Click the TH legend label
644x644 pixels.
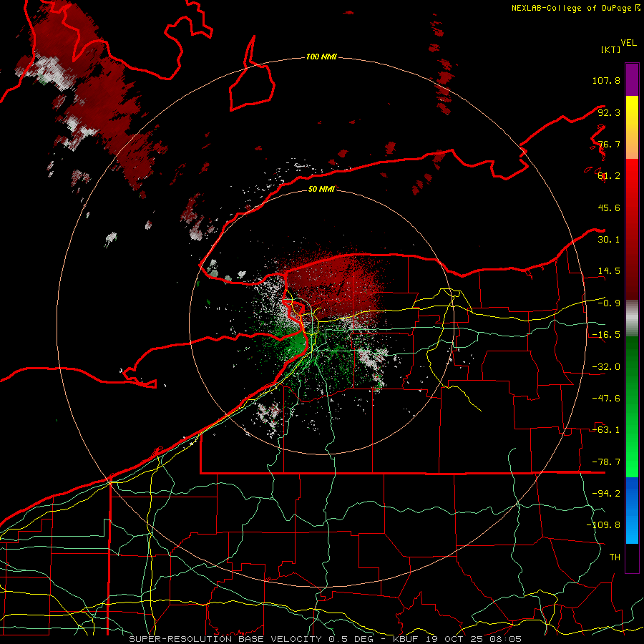tap(615, 557)
